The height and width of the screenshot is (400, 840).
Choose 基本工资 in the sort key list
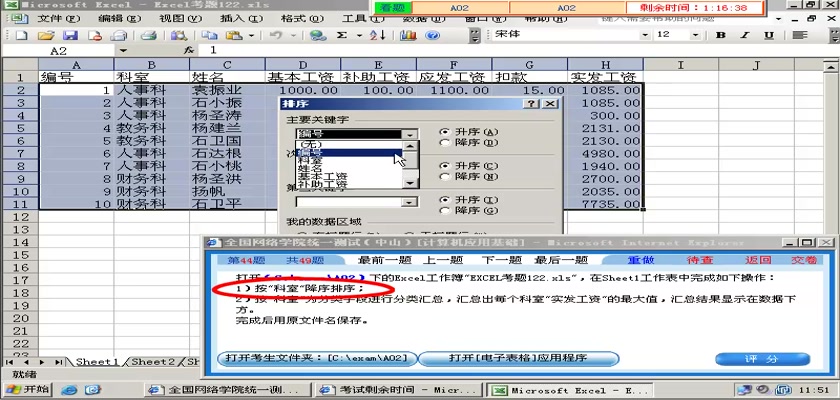pyautogui.click(x=349, y=176)
